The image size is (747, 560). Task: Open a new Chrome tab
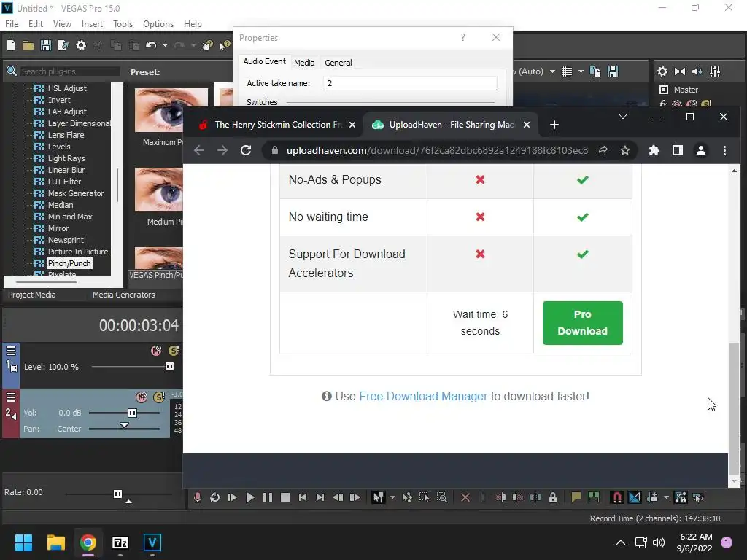coord(554,125)
